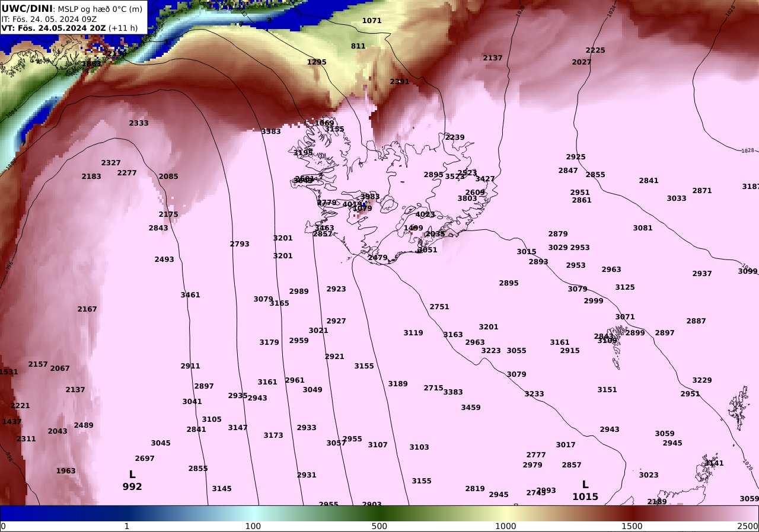Click the 2225 value

[x=595, y=50]
